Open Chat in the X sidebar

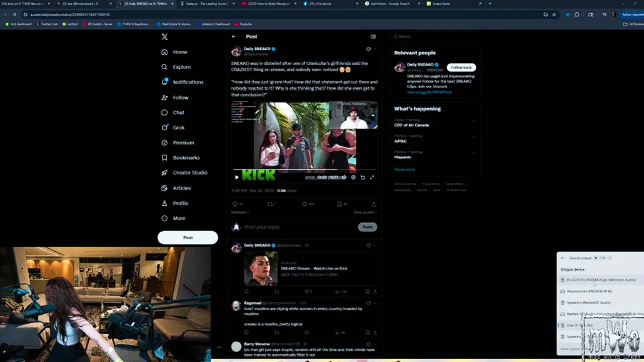[x=173, y=112]
